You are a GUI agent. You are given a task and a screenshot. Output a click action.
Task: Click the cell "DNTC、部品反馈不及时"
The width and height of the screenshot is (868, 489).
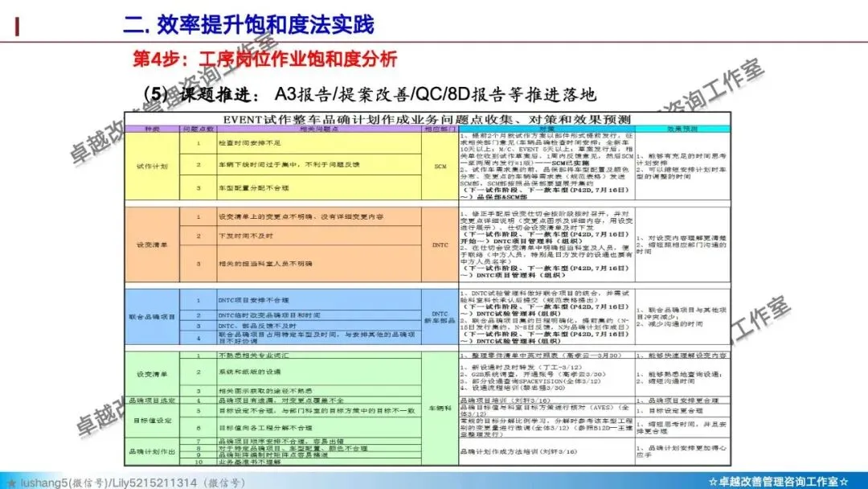[x=319, y=326]
